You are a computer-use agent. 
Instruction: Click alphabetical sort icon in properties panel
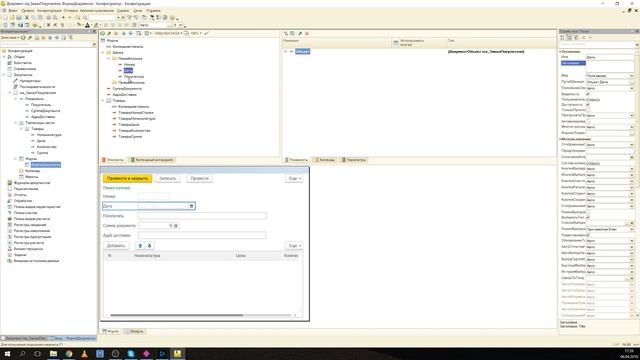pos(569,38)
